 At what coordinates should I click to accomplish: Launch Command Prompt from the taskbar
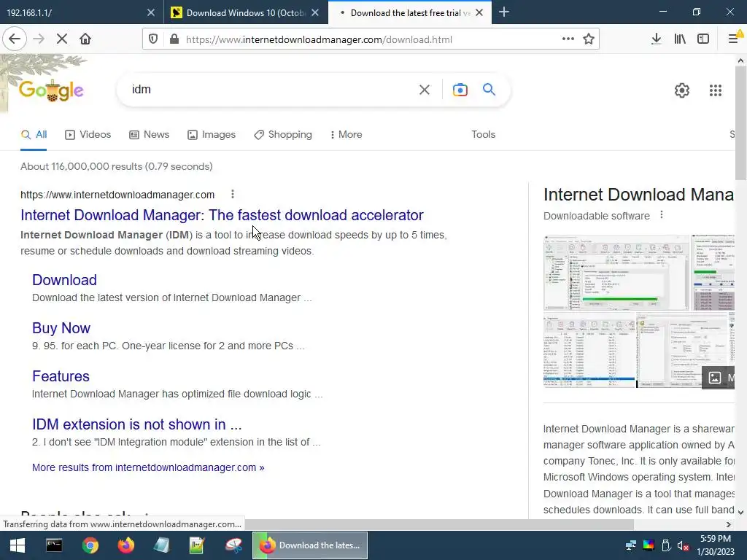54,545
